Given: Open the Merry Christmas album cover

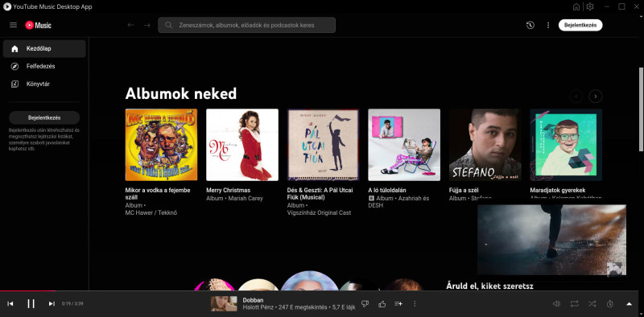Looking at the screenshot, I should (242, 145).
